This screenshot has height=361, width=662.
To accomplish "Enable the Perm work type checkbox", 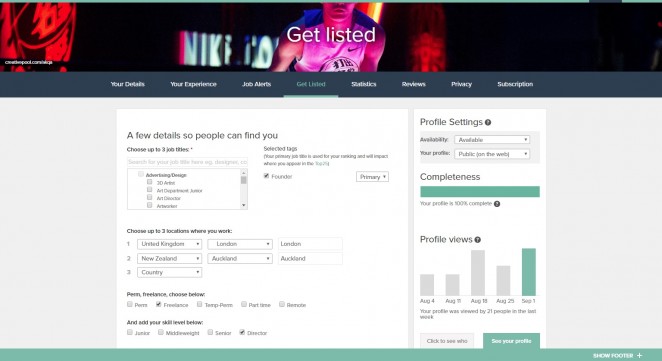I will (130, 304).
